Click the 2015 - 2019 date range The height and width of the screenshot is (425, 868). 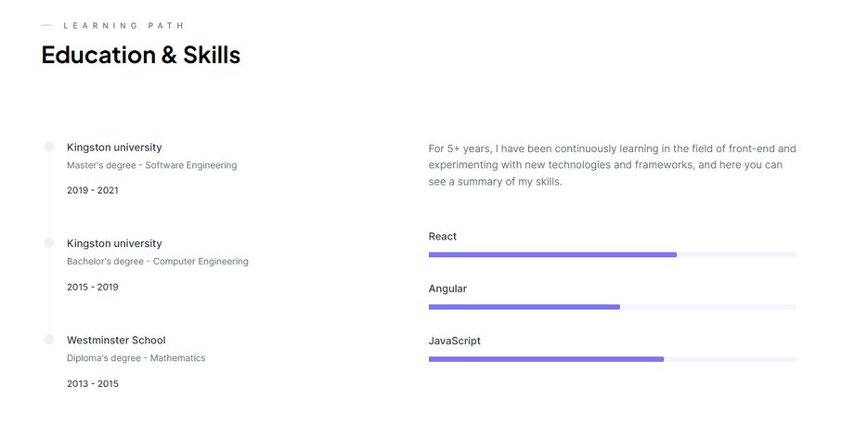93,288
